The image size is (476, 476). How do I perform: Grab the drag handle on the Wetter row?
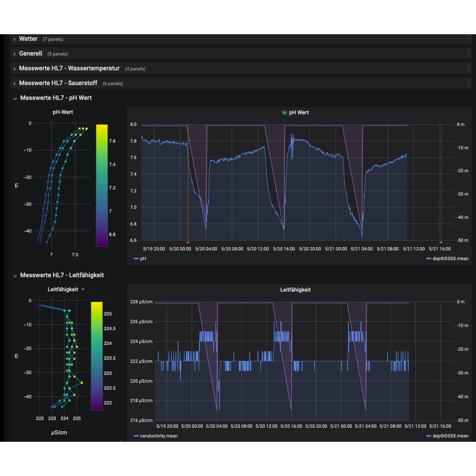click(469, 39)
